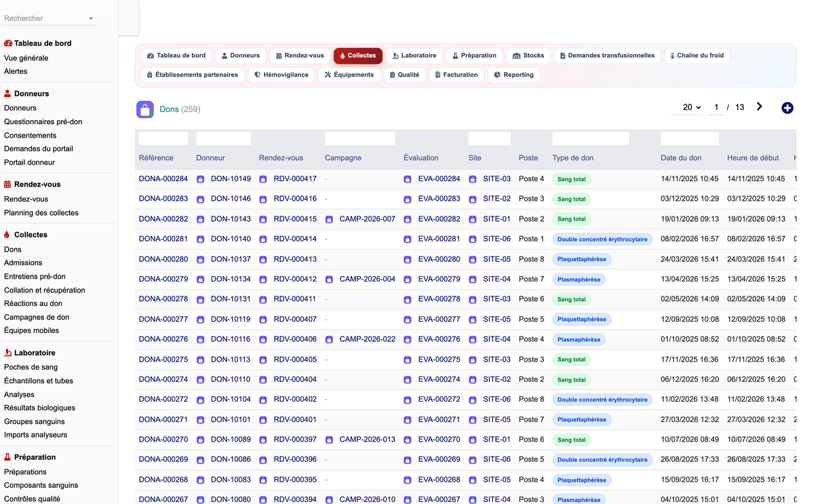
Task: Click Poste 8 cell in DONA-000272 row
Action: point(532,400)
